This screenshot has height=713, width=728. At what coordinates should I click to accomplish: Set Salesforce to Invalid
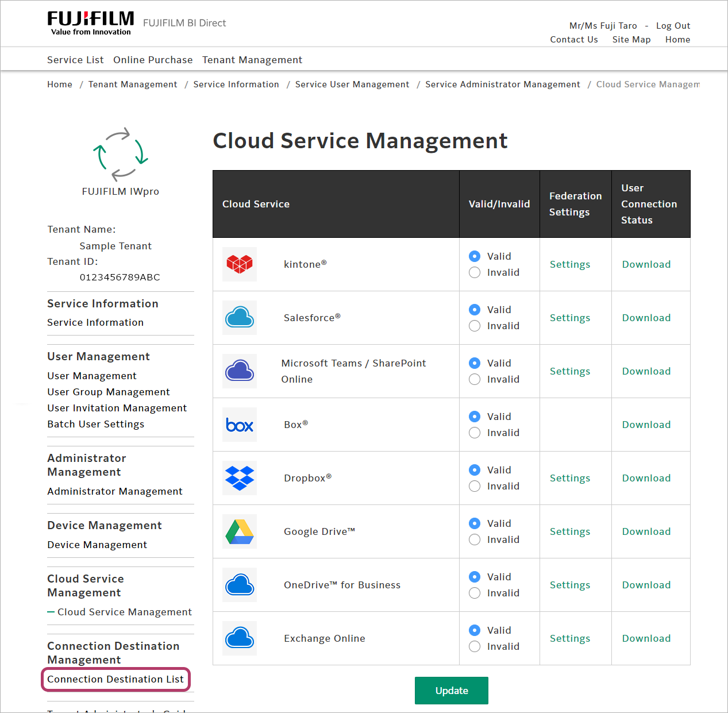[475, 326]
